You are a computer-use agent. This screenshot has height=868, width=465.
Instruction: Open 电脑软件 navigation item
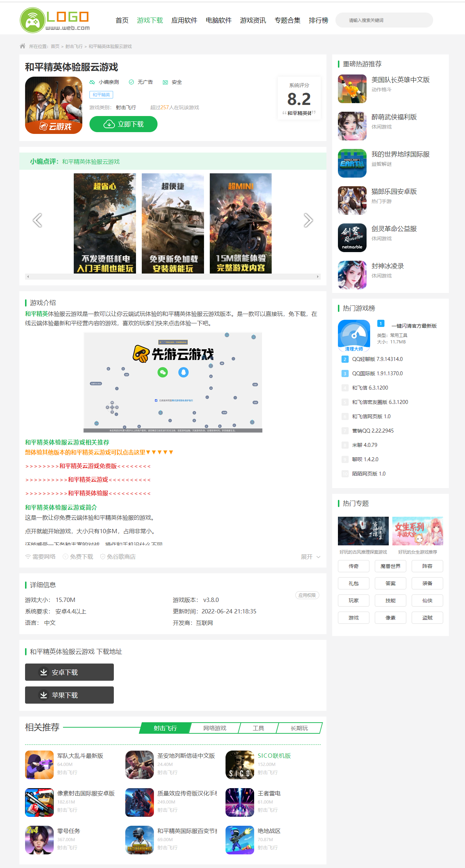219,20
